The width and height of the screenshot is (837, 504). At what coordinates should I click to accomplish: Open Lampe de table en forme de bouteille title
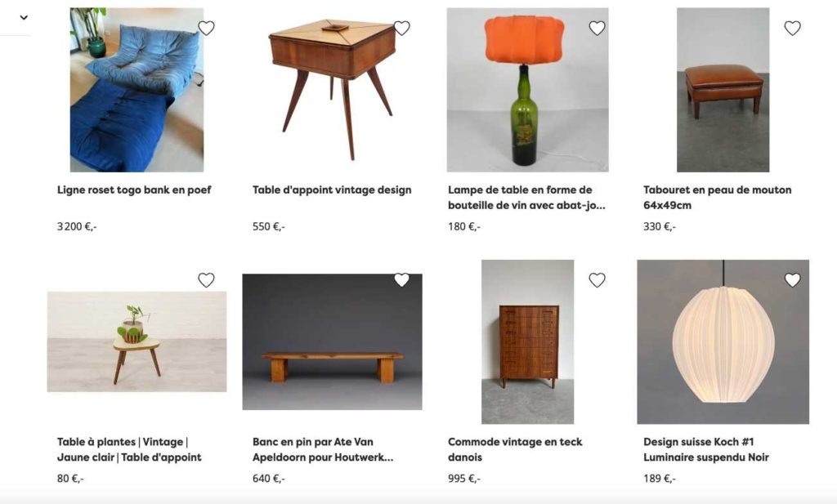click(526, 198)
